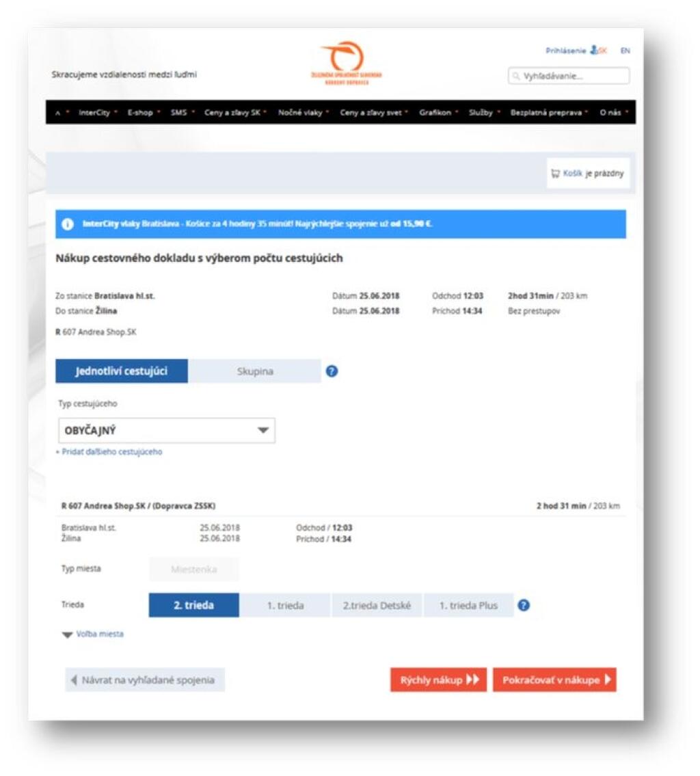Click the home arrow at start of black menu
700x776 pixels.
[58, 113]
